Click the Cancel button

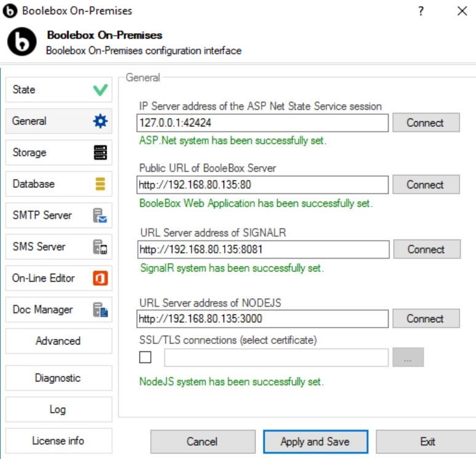[x=203, y=441]
